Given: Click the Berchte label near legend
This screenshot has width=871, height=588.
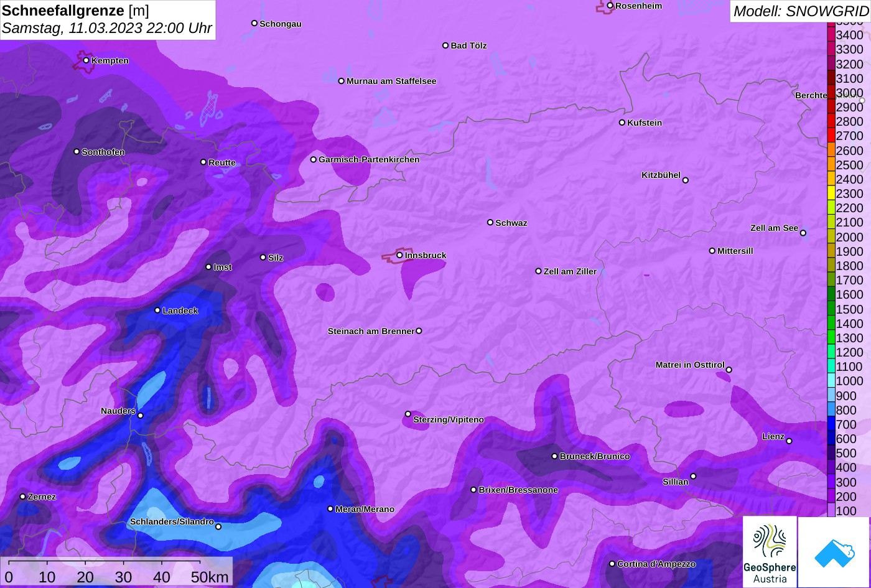Looking at the screenshot, I should coord(811,95).
